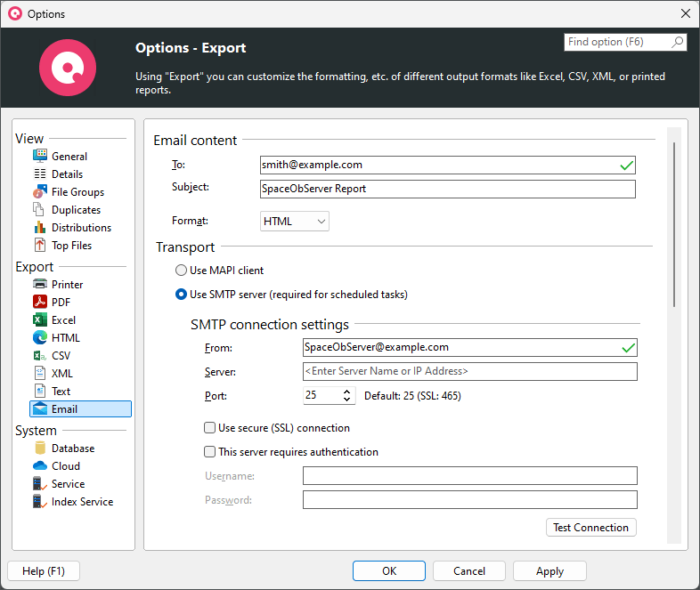Screen dimensions: 700x590
Task: Select the Use MAPI client radio button
Action: 182,271
